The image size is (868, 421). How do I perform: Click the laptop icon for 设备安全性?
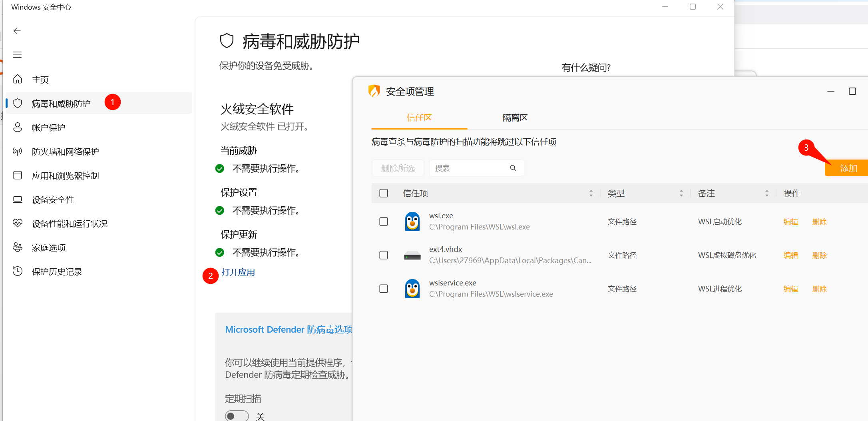coord(18,199)
